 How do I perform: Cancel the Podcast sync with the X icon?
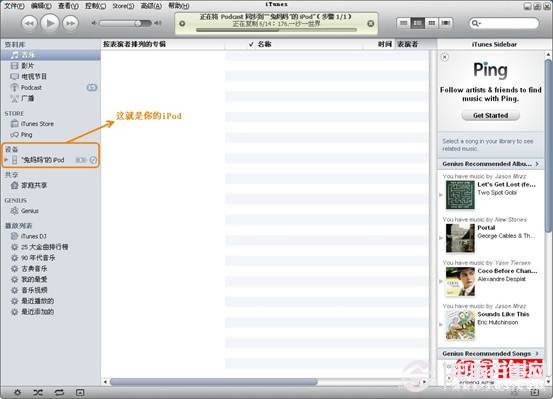371,24
